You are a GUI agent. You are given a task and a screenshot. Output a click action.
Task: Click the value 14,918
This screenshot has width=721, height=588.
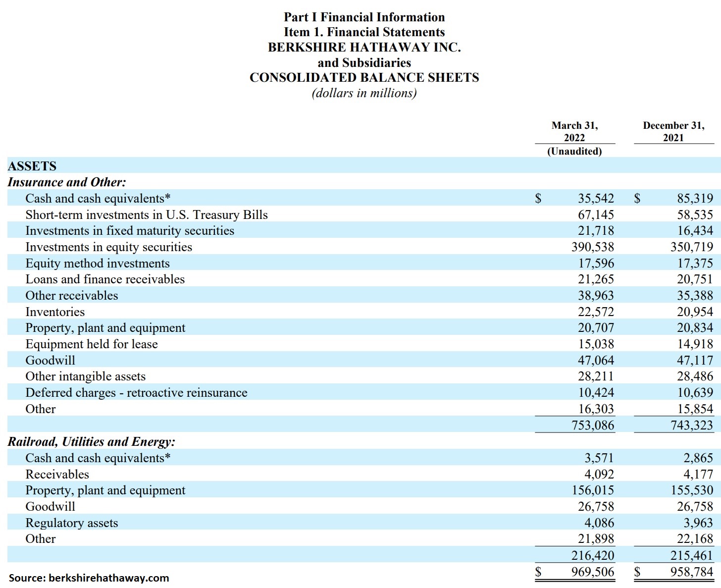(x=695, y=344)
